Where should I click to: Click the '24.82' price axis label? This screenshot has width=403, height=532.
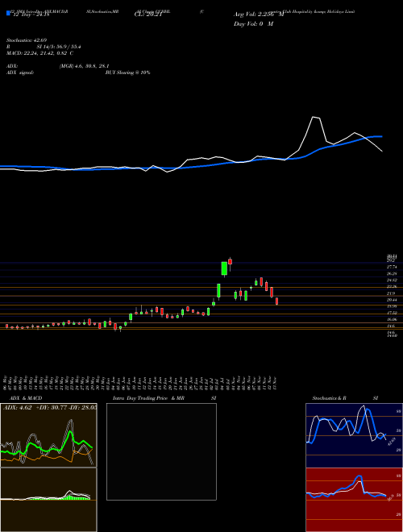pos(392,281)
